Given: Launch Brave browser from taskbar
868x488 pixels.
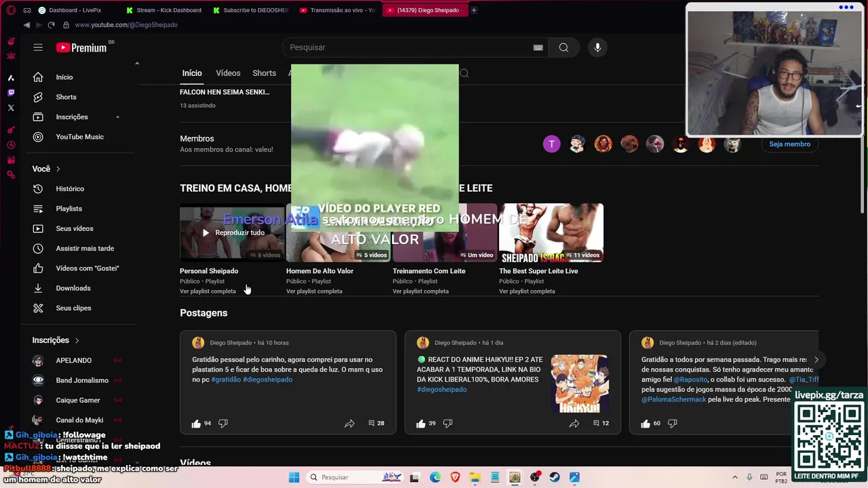Looking at the screenshot, I should (455, 477).
